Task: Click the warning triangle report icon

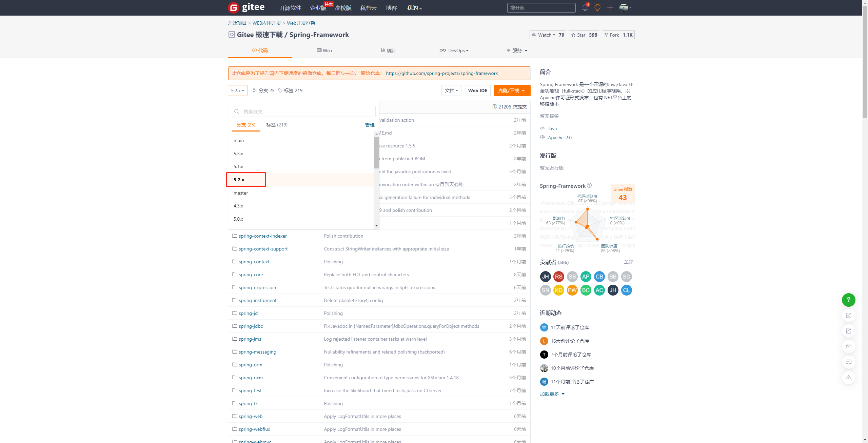Action: coord(848,378)
